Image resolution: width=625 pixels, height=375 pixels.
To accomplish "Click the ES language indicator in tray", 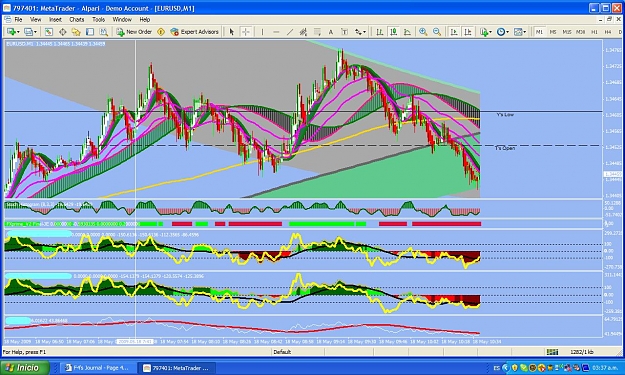I will tap(497, 368).
